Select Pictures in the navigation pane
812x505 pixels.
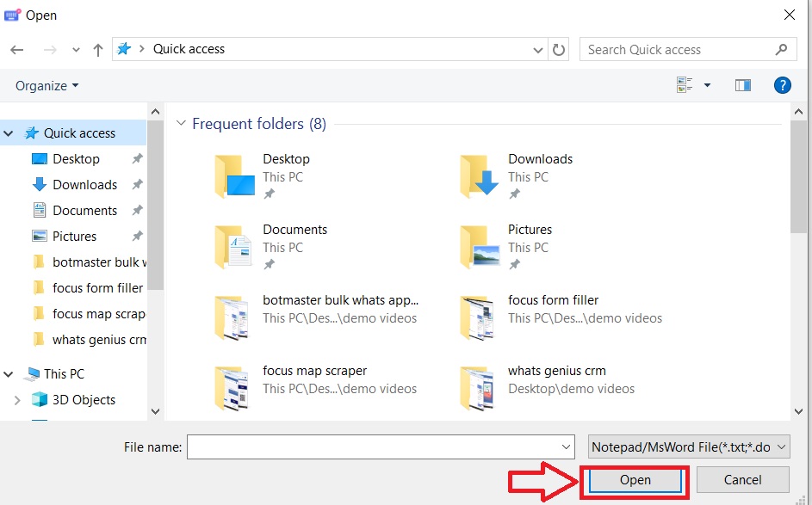tap(74, 237)
